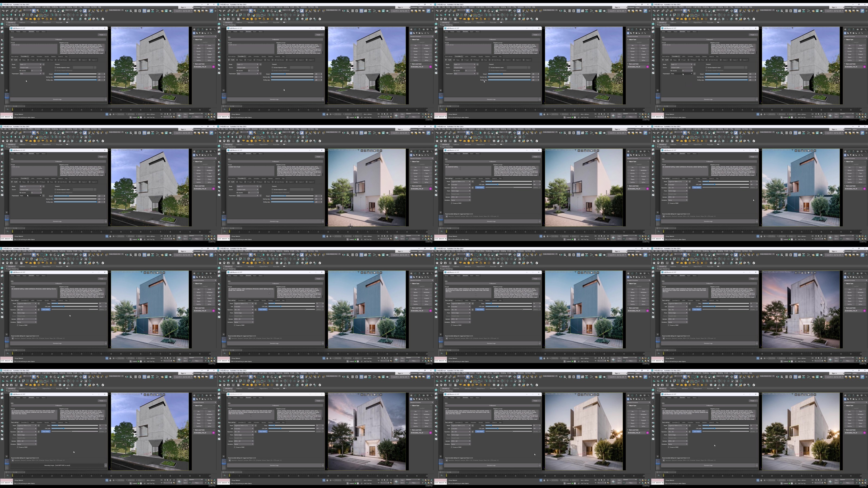The width and height of the screenshot is (868, 488).
Task: Open Juggernaut Reborn dropdown in white-house Basic settings frame
Action: point(461,182)
